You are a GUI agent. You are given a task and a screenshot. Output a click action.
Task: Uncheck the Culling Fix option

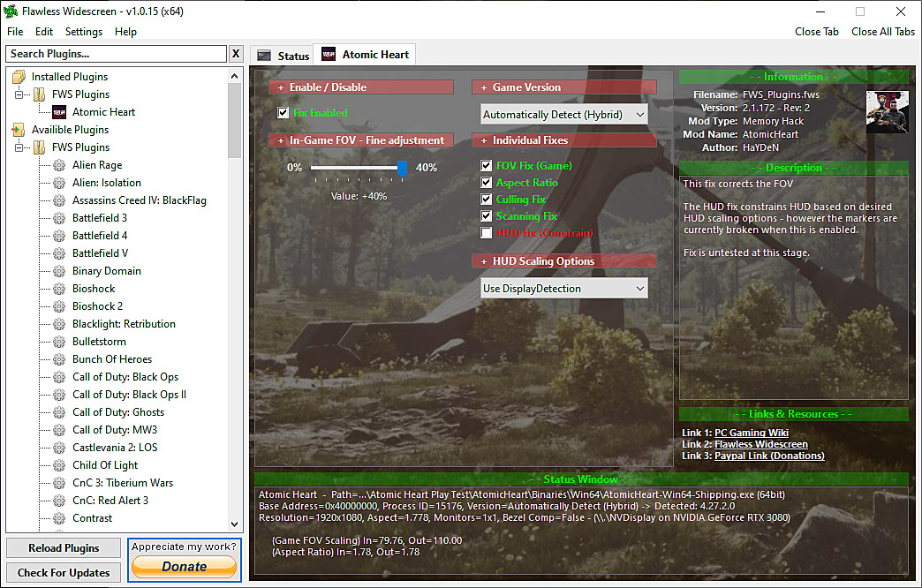(487, 200)
